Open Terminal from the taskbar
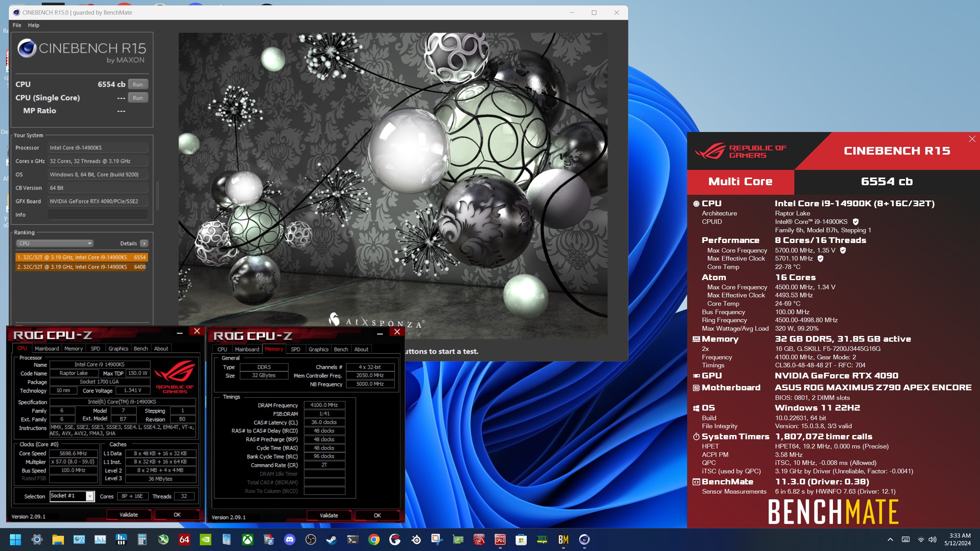980x551 pixels. pyautogui.click(x=353, y=540)
